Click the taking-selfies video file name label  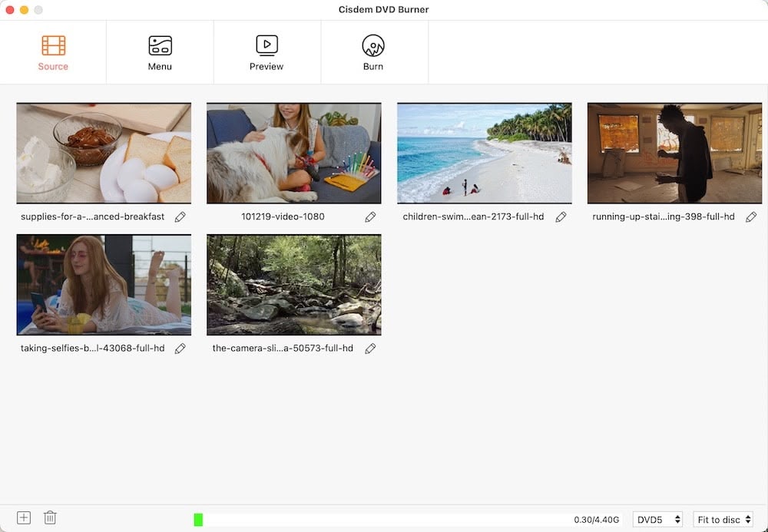tap(93, 349)
